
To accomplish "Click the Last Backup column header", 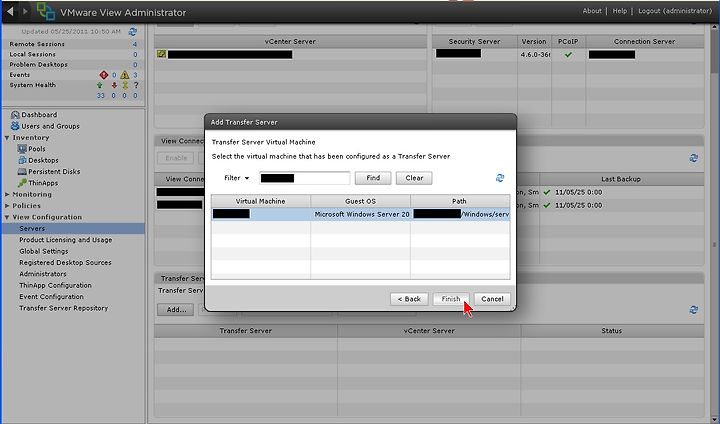I will click(621, 179).
